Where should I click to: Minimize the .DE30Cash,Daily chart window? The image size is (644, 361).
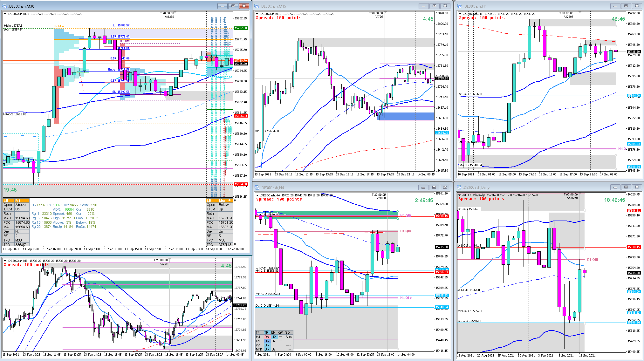pos(615,187)
